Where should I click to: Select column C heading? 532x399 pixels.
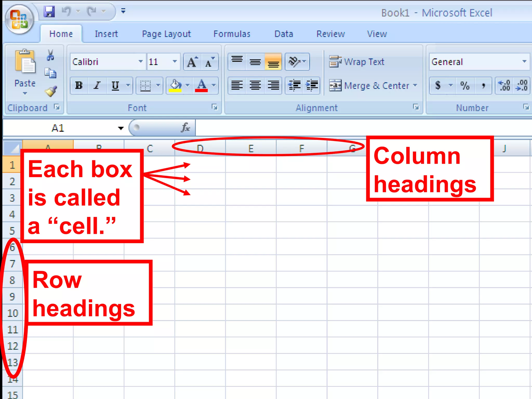pyautogui.click(x=150, y=148)
